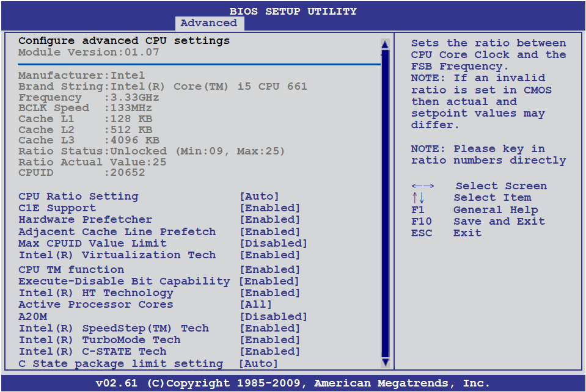Open C State package limit [Auto] value

point(258,364)
